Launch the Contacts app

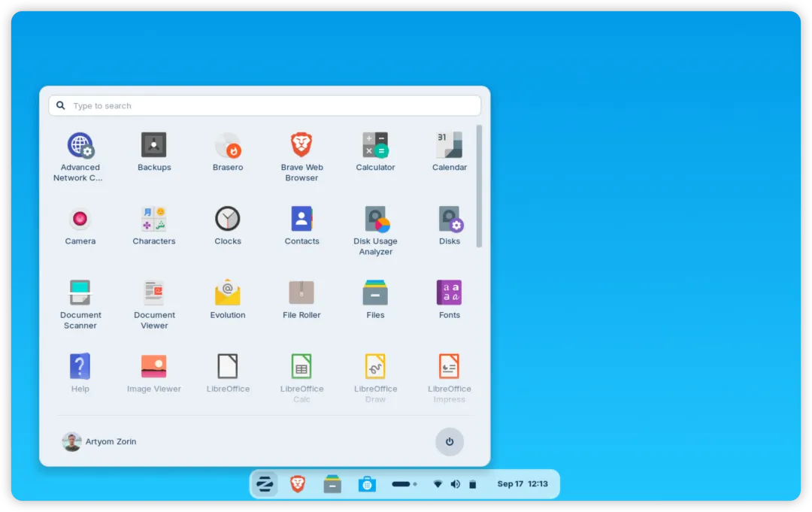(x=301, y=226)
